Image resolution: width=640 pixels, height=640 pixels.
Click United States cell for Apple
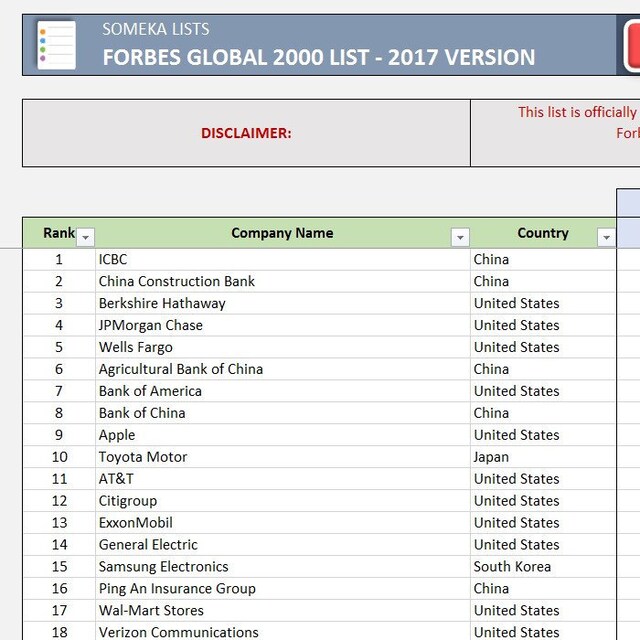543,435
